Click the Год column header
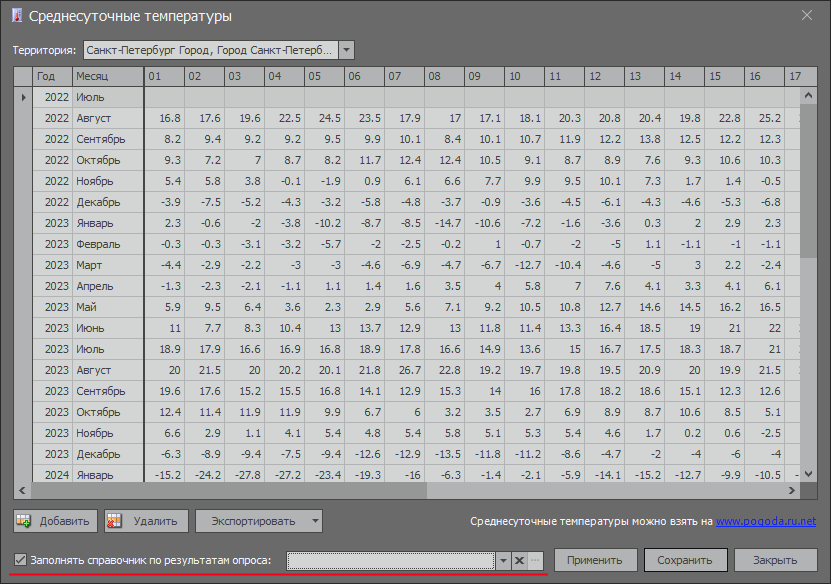831x584 pixels. coord(51,76)
